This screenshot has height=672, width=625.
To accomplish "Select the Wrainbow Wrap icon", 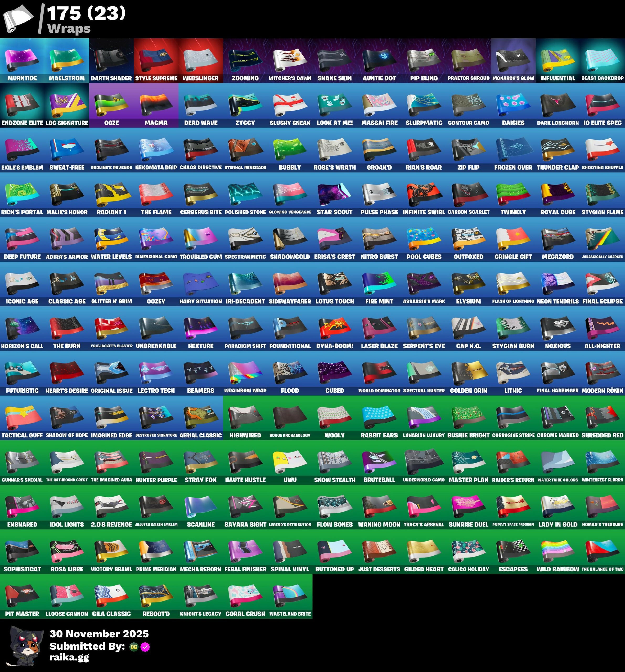I will 245,372.
